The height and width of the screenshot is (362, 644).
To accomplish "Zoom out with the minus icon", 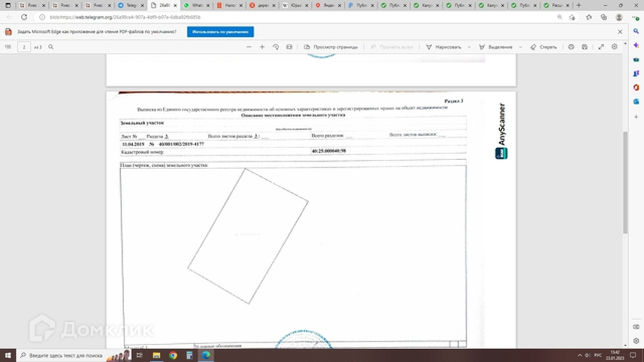I will click(249, 47).
